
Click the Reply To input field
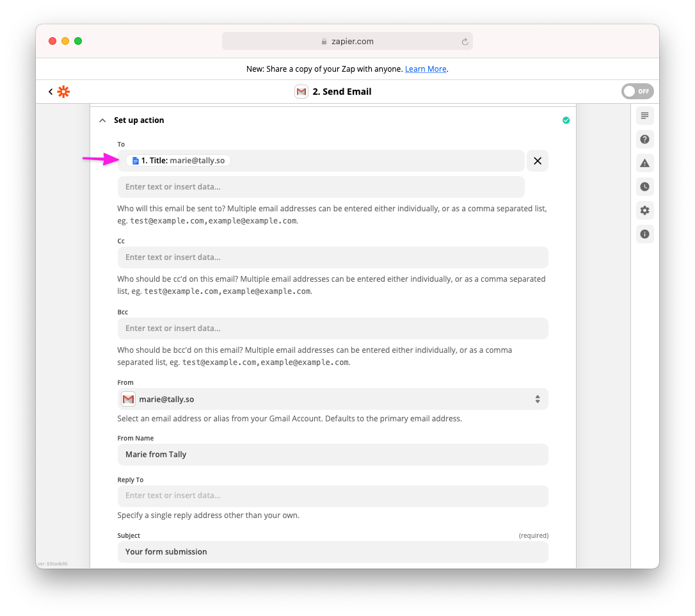pos(333,496)
